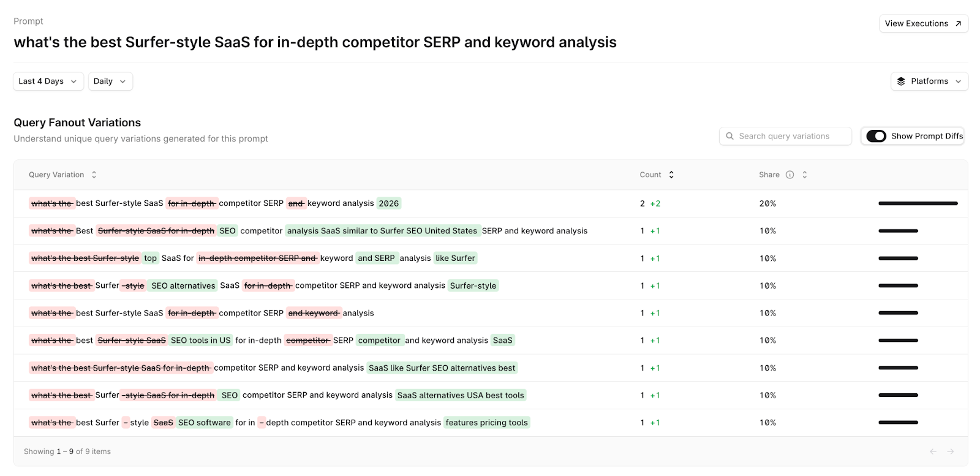Screen dimensions: 980x476
Task: Click the Show Prompt Diffs label
Action: 927,136
